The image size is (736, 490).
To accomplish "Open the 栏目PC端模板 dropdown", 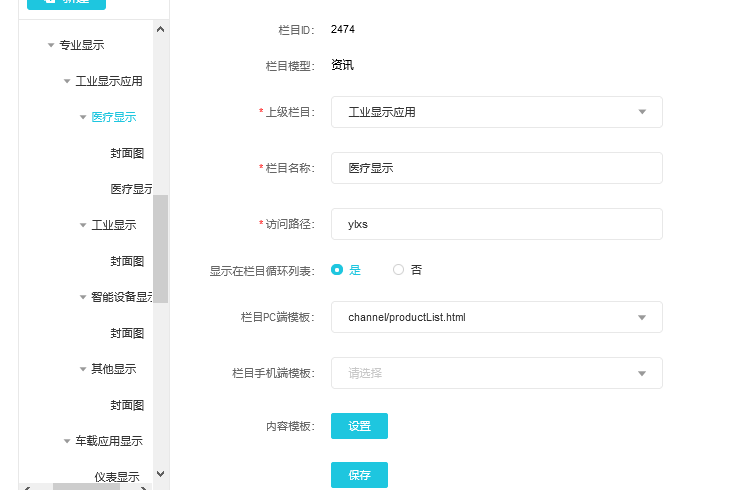I will pos(497,317).
